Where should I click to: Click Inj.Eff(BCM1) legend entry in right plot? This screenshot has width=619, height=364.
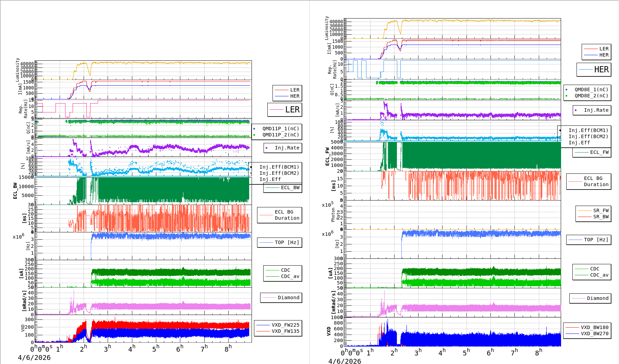tap(588, 130)
